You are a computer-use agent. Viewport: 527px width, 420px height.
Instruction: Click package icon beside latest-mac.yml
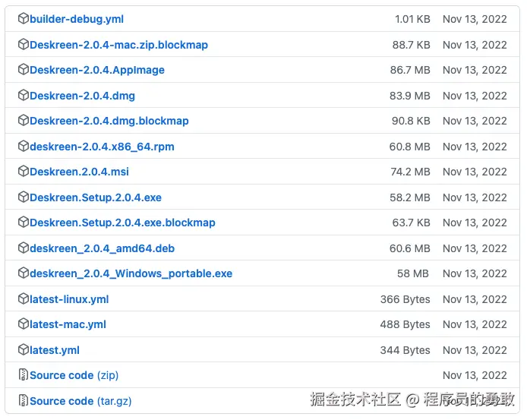24,324
